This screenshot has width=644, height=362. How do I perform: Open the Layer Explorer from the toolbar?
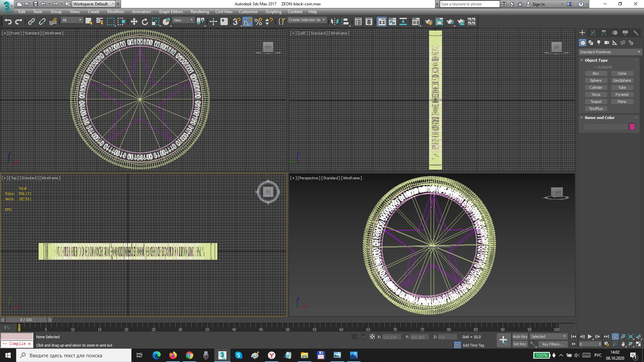point(369,22)
